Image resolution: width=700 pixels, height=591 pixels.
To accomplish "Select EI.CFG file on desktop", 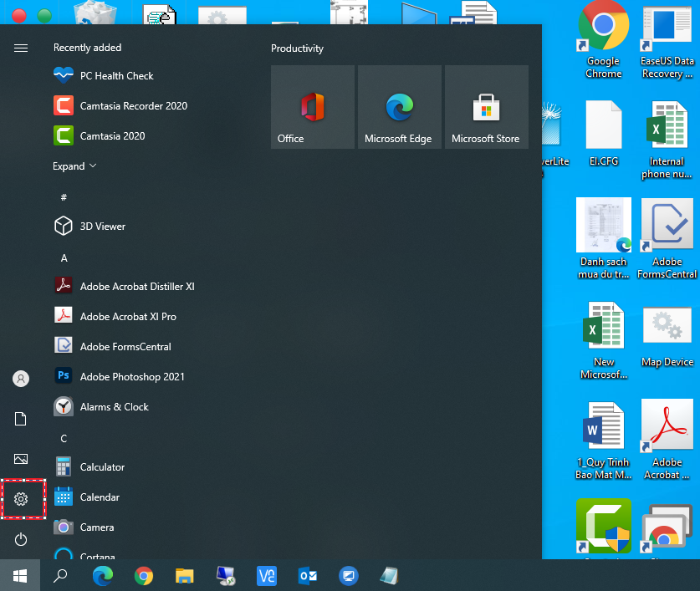I will (x=604, y=134).
